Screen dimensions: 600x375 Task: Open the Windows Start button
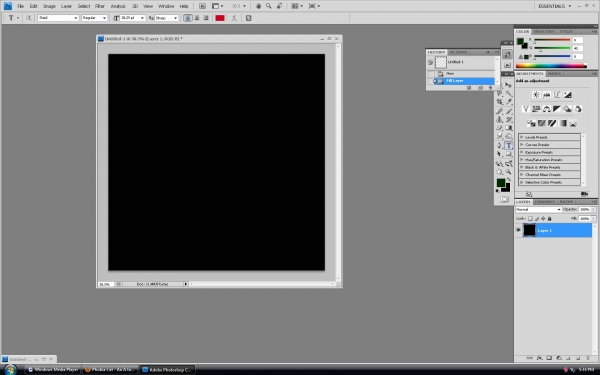(10, 370)
